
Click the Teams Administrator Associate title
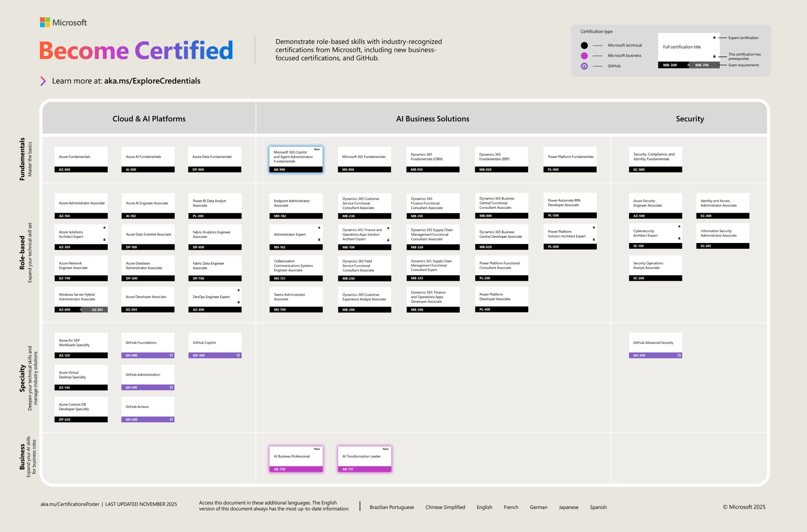[x=289, y=297]
